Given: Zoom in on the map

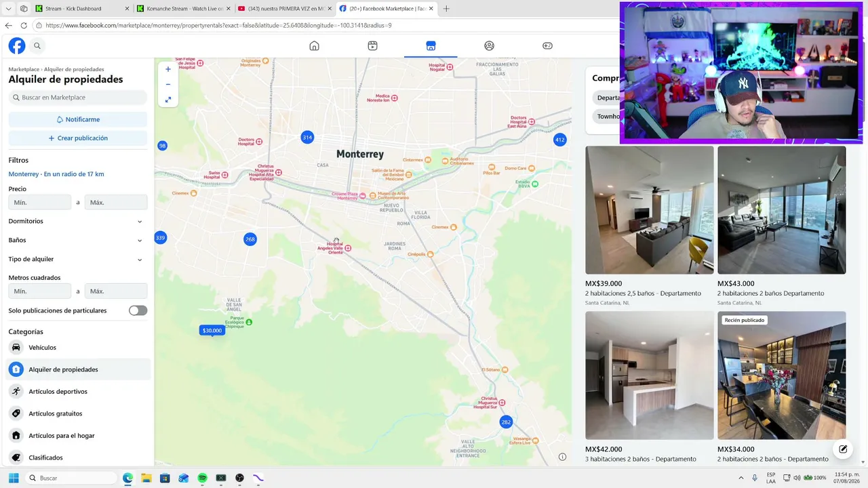Looking at the screenshot, I should (x=168, y=69).
